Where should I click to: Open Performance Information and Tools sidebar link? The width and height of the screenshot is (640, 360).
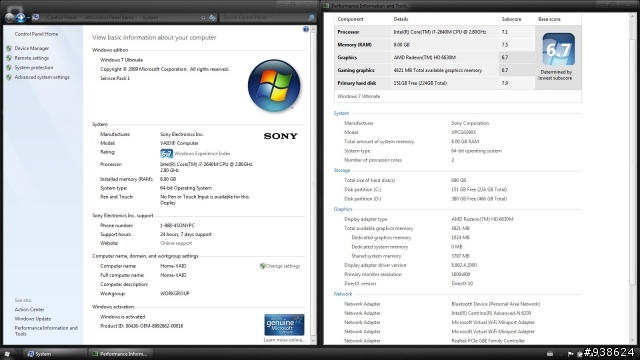pyautogui.click(x=46, y=331)
